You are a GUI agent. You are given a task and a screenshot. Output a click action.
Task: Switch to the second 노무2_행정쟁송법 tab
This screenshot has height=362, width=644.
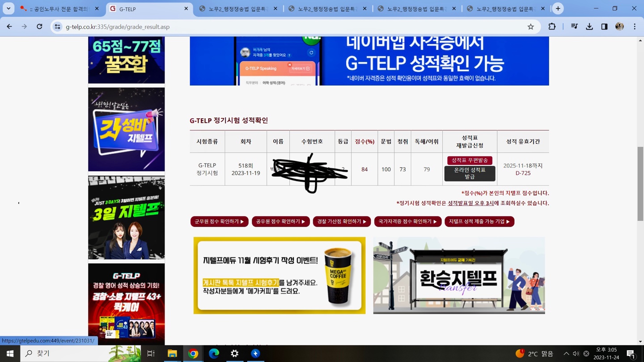coord(328,8)
